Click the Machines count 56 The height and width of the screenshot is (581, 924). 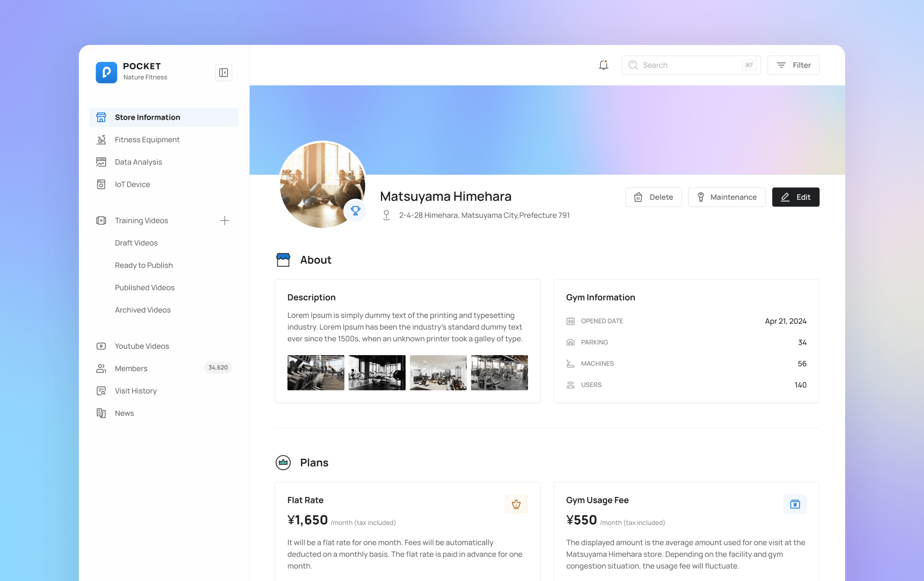pyautogui.click(x=802, y=363)
